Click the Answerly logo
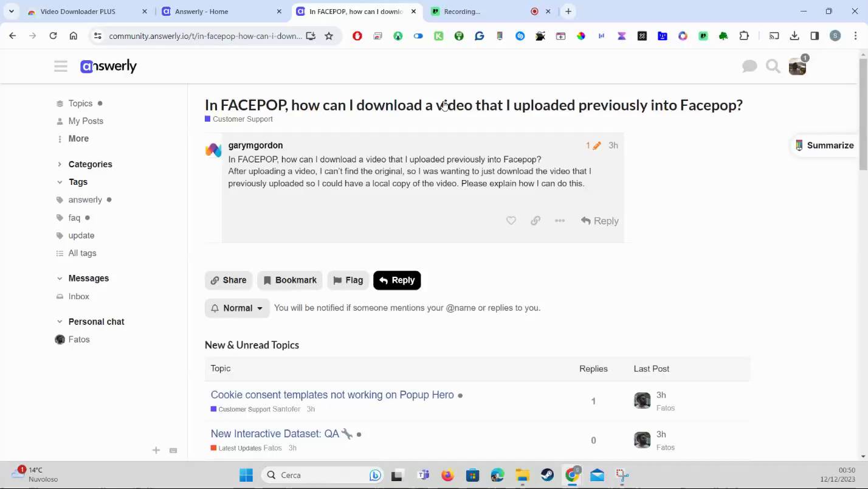Screen dimensions: 868x489 (108, 66)
